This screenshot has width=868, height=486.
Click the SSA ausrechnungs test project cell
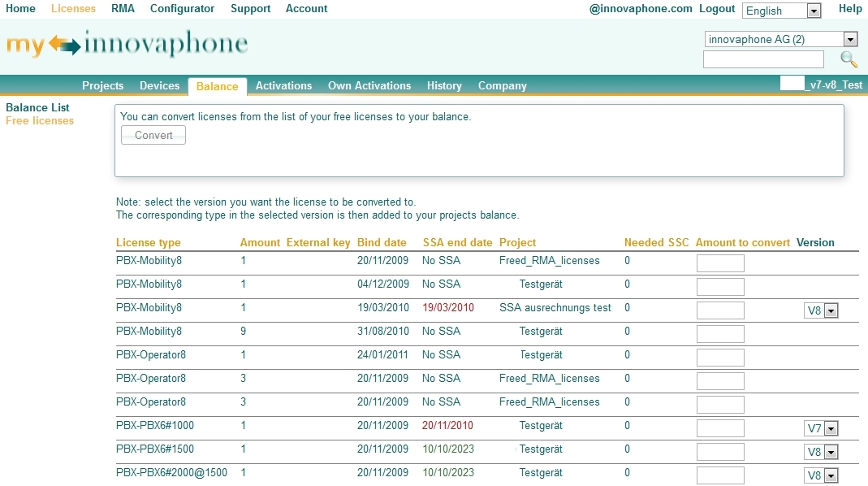click(555, 307)
